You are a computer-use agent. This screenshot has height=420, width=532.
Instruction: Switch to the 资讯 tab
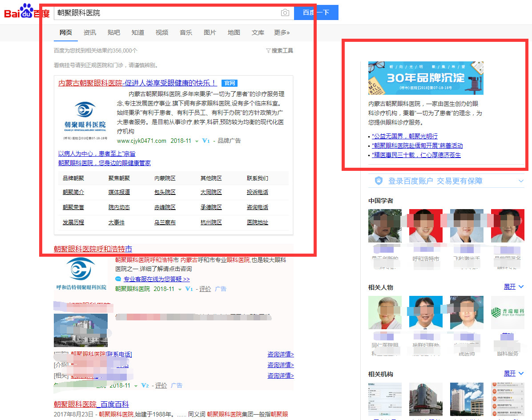pyautogui.click(x=89, y=32)
